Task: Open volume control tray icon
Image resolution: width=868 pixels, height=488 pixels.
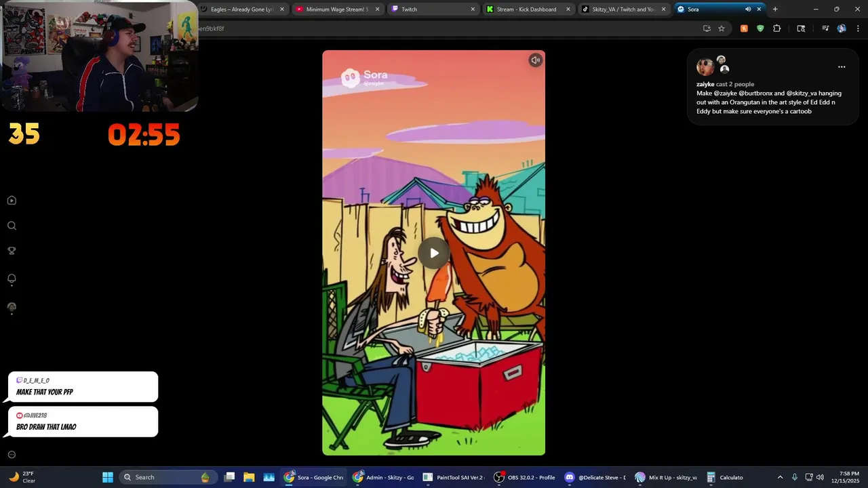Action: click(x=821, y=477)
